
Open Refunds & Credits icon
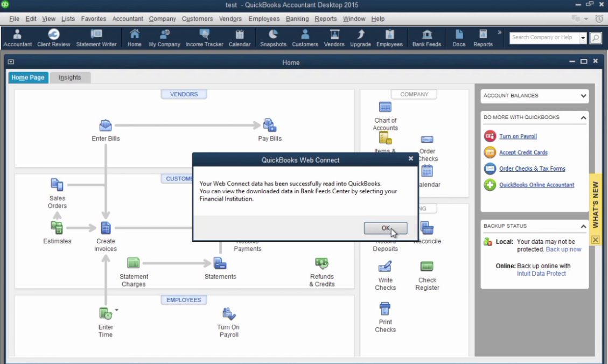pos(322,263)
